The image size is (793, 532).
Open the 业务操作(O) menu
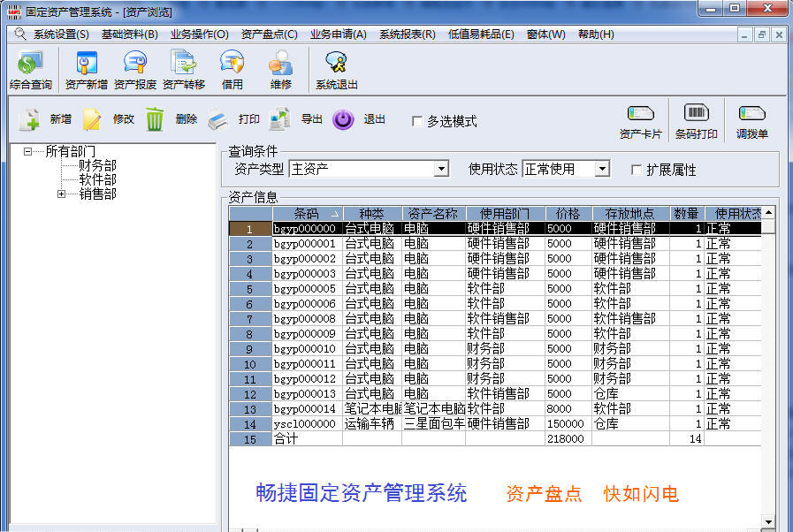[x=199, y=34]
